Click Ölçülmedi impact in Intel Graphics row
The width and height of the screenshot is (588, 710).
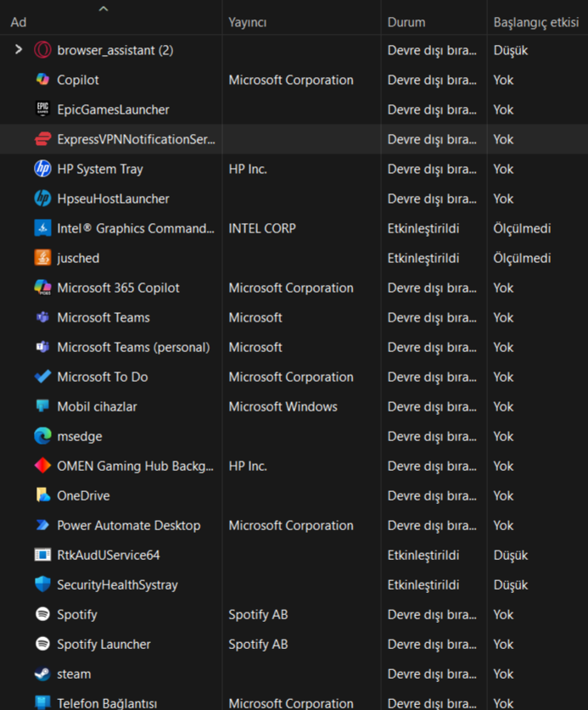click(522, 228)
